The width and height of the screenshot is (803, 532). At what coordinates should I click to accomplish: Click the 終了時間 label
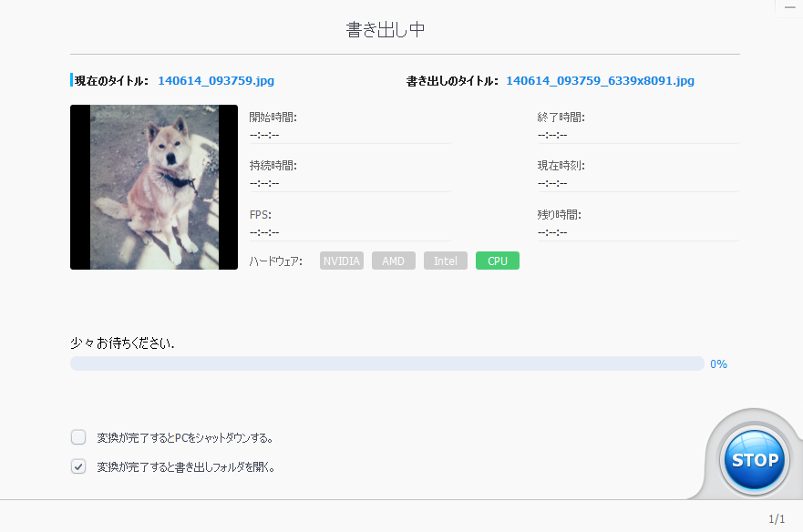(561, 118)
